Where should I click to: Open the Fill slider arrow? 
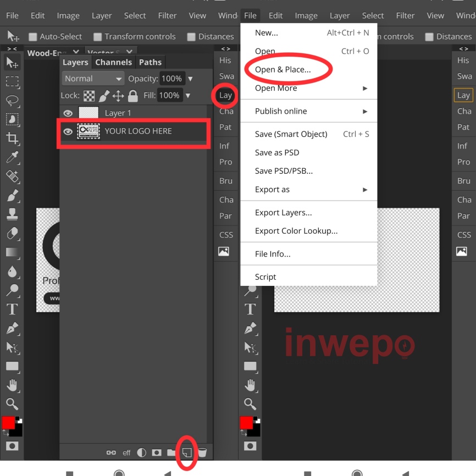tap(188, 96)
